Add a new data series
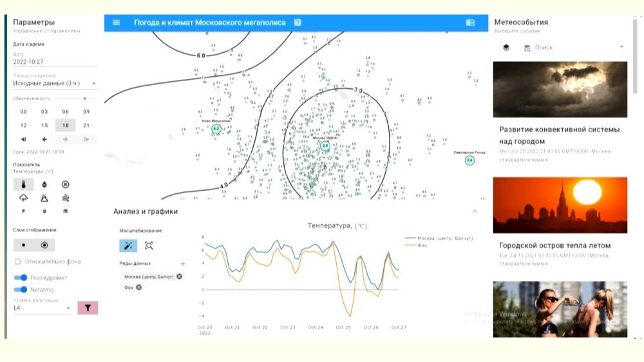Image resolution: width=644 pixels, height=362 pixels. (x=183, y=263)
